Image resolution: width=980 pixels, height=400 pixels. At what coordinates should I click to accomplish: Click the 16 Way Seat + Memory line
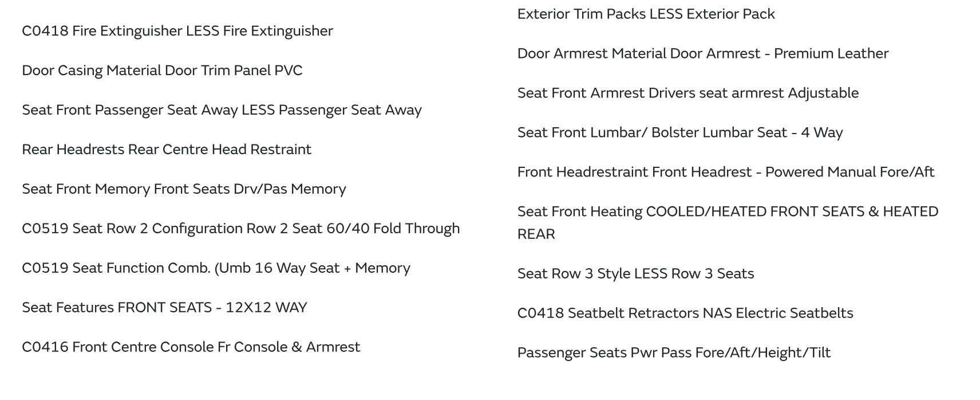[216, 268]
